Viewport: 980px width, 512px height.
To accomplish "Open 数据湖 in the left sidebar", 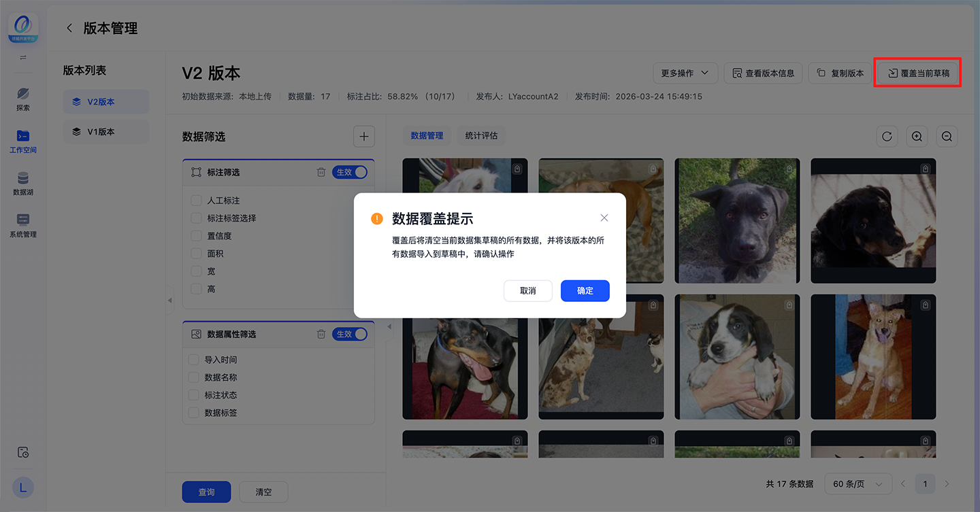I will pos(23,184).
